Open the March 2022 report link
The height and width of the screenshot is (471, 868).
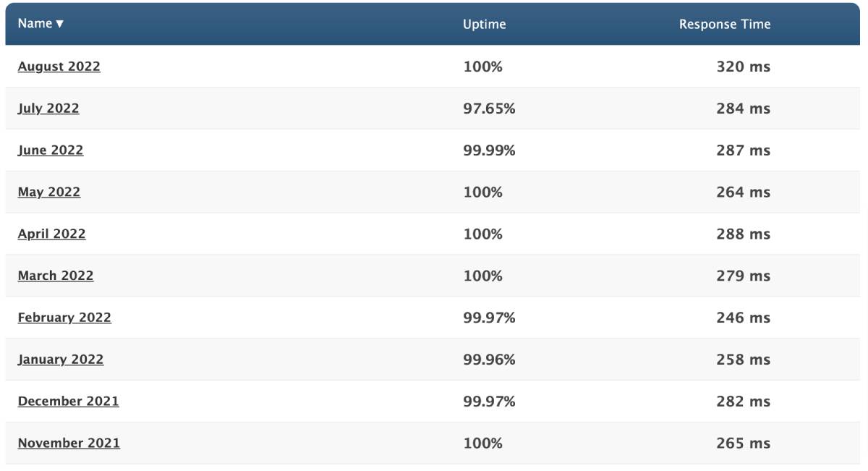pyautogui.click(x=56, y=276)
